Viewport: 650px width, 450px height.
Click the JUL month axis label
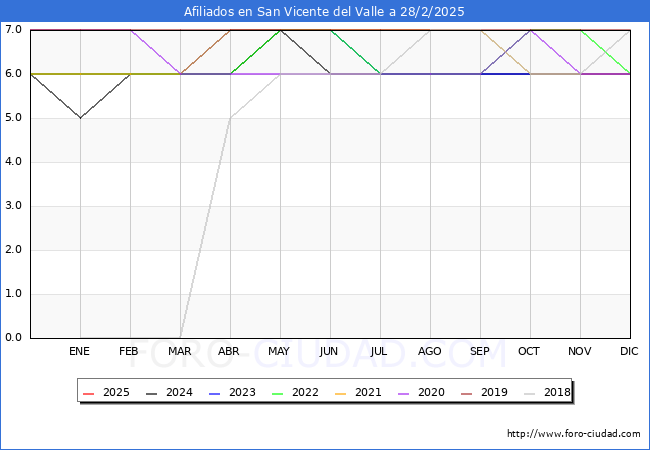[x=379, y=351]
